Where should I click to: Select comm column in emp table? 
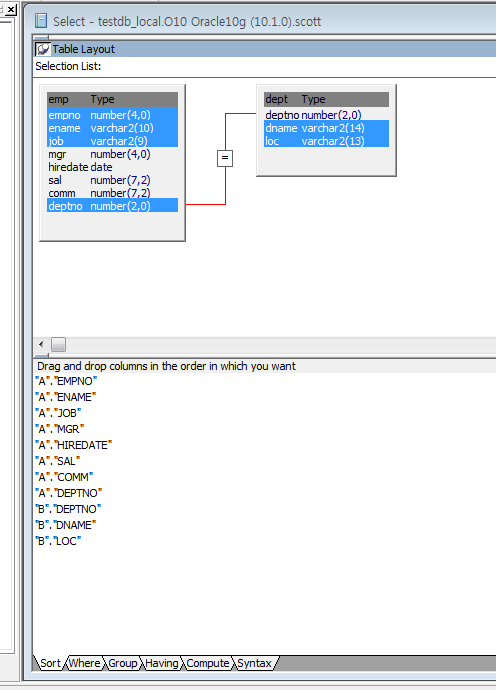point(112,193)
